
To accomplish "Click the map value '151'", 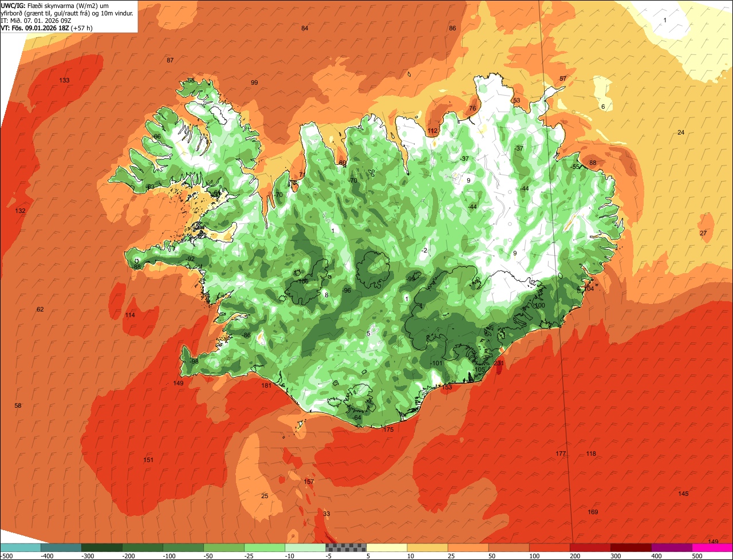I will coord(148,460).
